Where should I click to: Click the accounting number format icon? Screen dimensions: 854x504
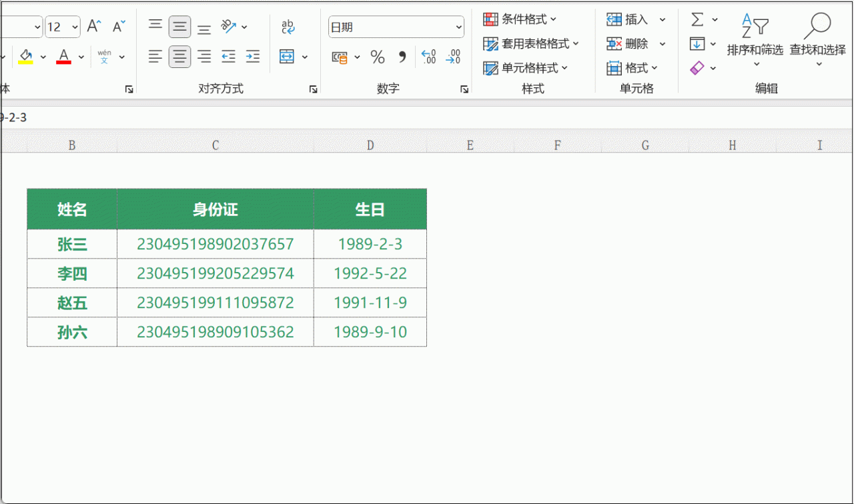point(340,57)
